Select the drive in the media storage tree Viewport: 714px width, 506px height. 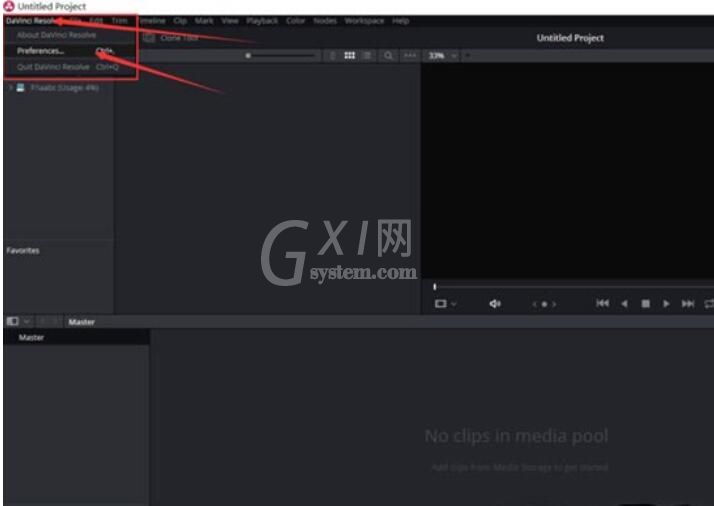click(65, 87)
